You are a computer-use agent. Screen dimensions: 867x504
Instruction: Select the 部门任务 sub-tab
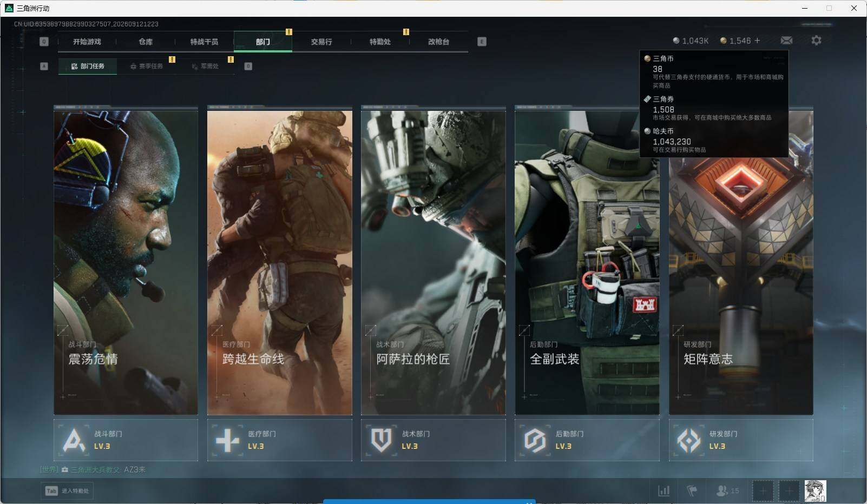(x=88, y=66)
